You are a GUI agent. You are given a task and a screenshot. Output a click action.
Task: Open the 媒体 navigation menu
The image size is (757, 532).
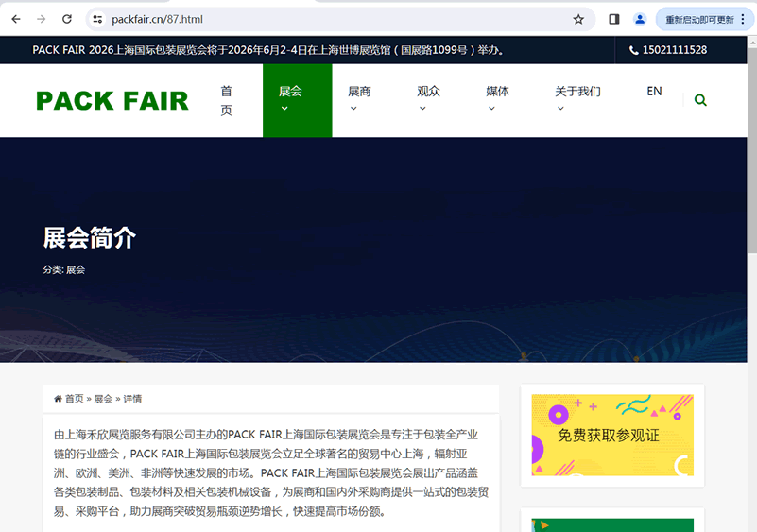(497, 93)
